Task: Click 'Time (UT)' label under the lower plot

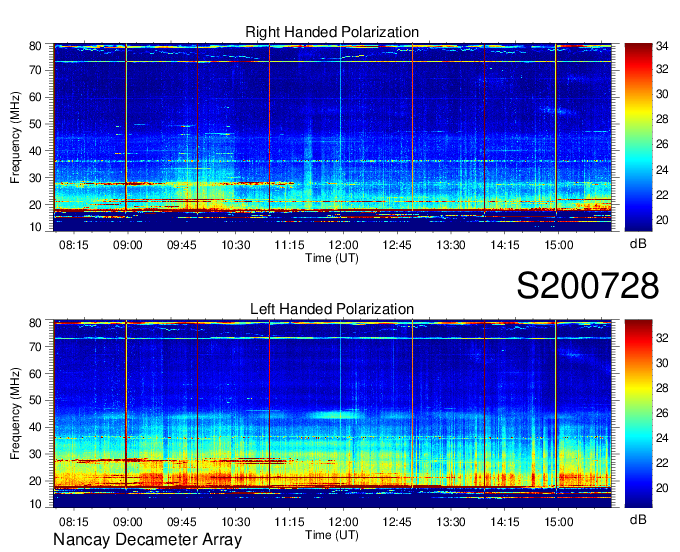Action: click(332, 535)
